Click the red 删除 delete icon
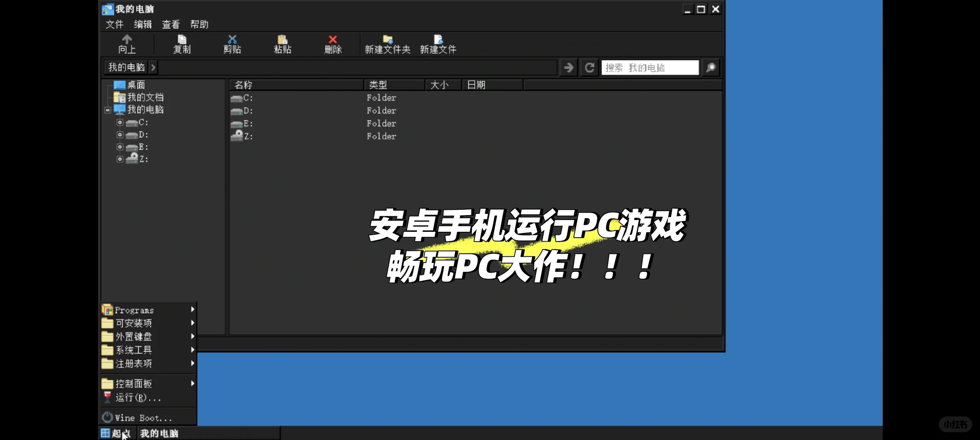The width and height of the screenshot is (980, 440). click(x=333, y=44)
